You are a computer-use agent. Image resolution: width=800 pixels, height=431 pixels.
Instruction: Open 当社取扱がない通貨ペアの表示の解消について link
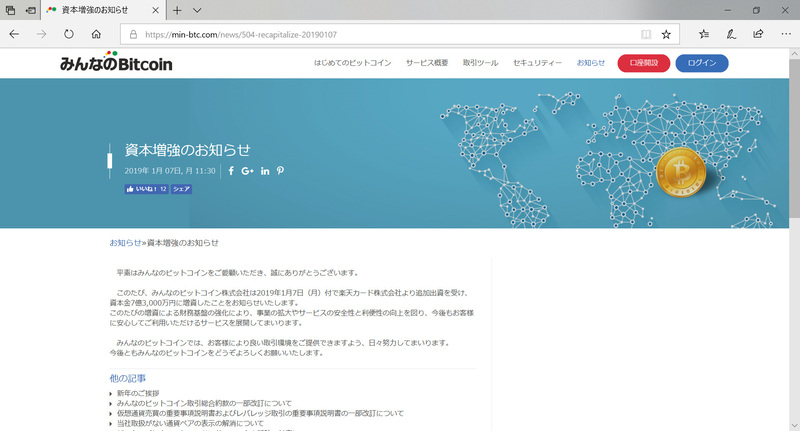[x=190, y=423]
